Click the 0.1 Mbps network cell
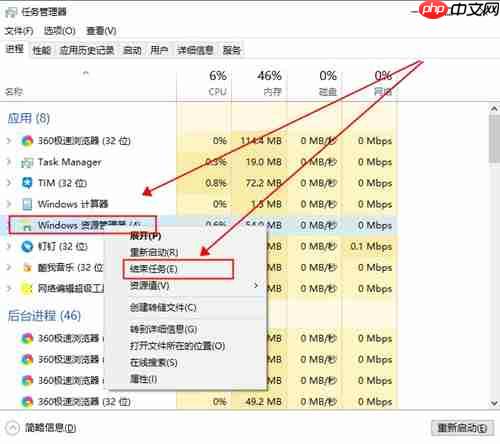This screenshot has width=500, height=444. coord(371,247)
